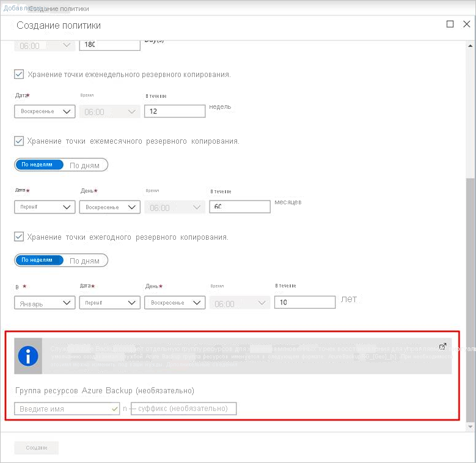Select По дням in yearly retention toggle

point(84,261)
